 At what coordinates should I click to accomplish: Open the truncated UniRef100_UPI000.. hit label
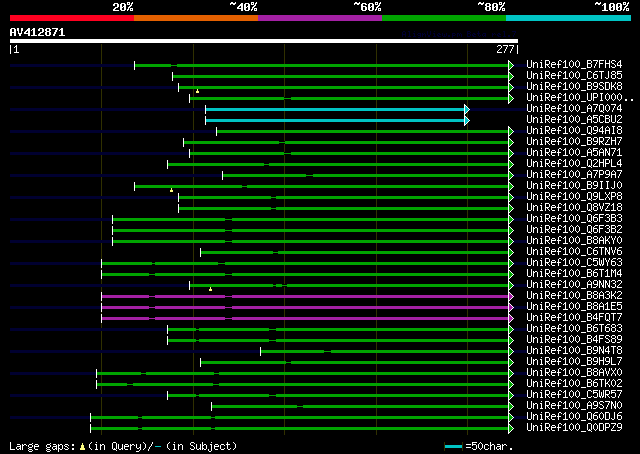point(580,98)
